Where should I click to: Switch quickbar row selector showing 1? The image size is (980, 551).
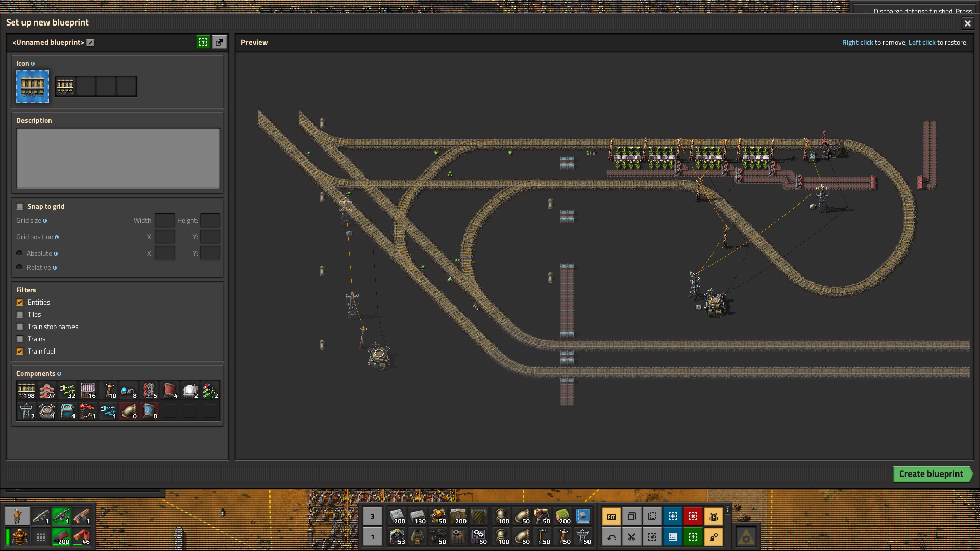(373, 537)
